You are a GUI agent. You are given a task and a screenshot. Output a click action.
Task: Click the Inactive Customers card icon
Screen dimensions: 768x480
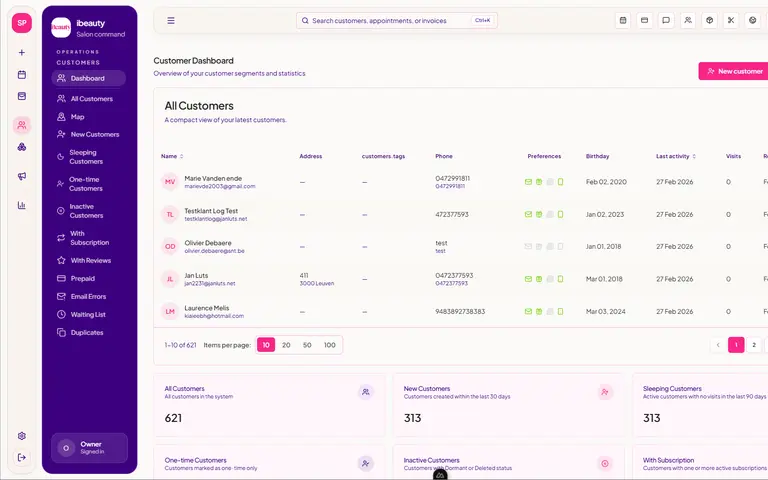[x=605, y=463]
